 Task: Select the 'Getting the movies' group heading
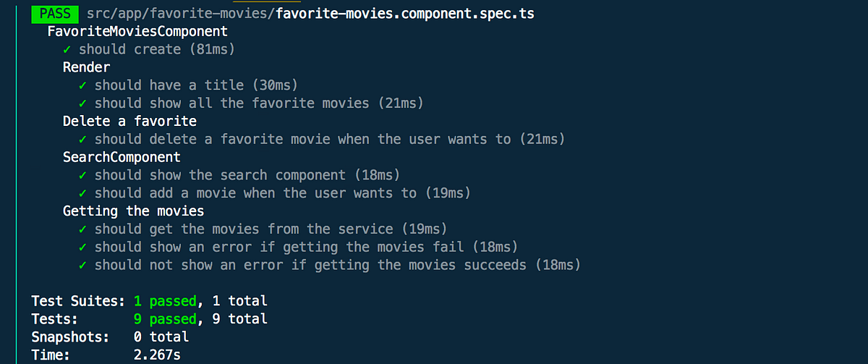133,211
